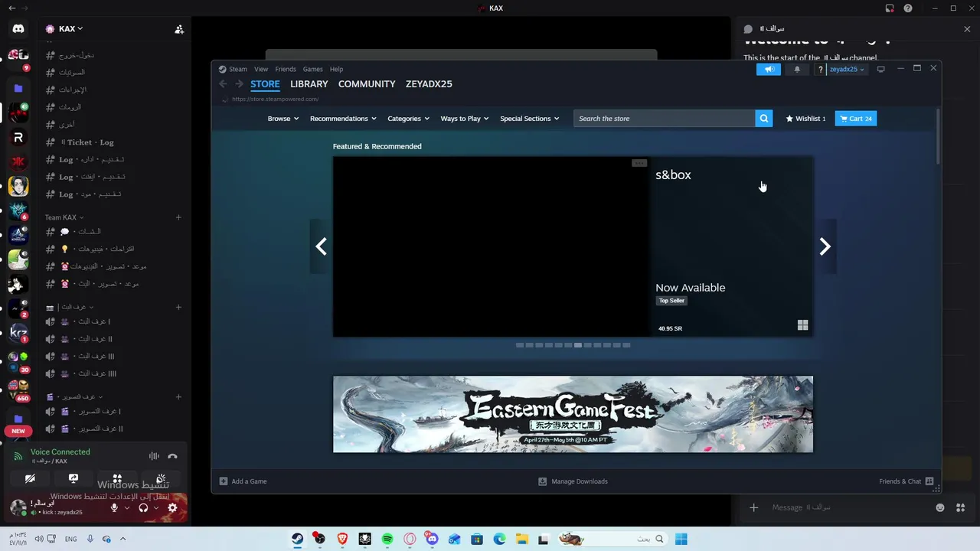Show previous featured game with left arrow
The image size is (980, 551).
click(x=321, y=246)
